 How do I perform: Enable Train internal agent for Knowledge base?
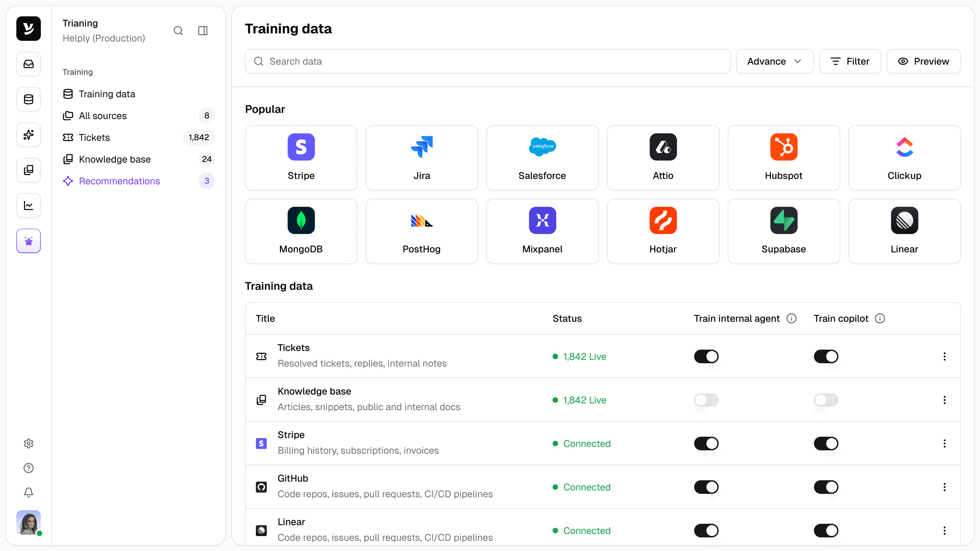[x=706, y=400]
